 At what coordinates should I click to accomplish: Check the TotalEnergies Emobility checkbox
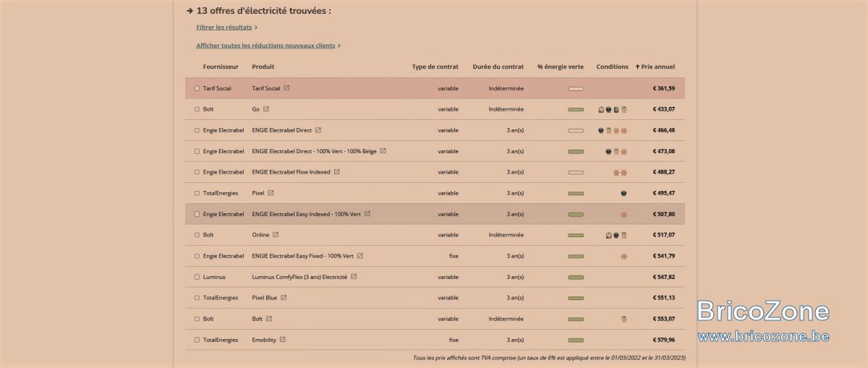(197, 340)
